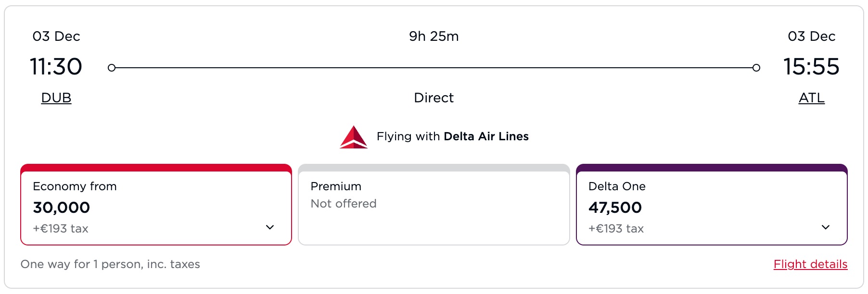
Task: Expand the Delta One fare options
Action: pyautogui.click(x=826, y=228)
